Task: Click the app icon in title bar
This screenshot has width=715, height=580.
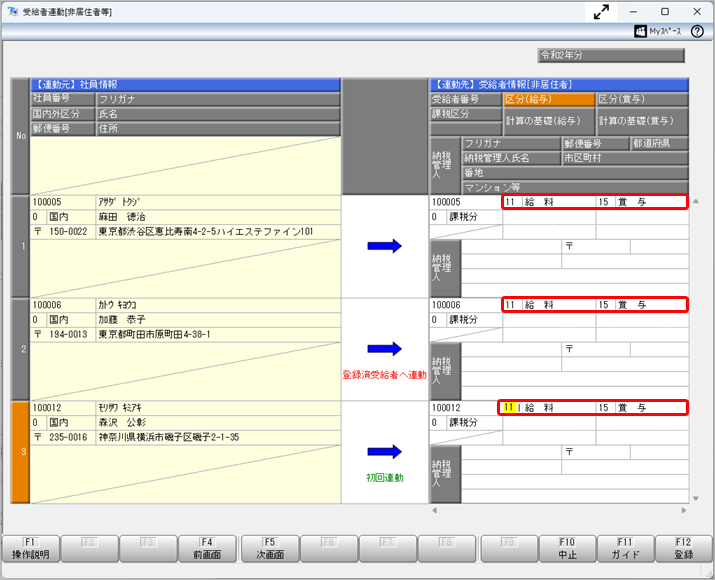Action: pyautogui.click(x=12, y=12)
